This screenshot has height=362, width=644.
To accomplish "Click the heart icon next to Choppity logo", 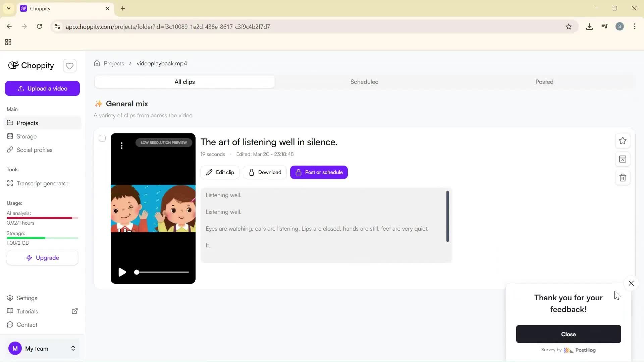I will coord(69,66).
